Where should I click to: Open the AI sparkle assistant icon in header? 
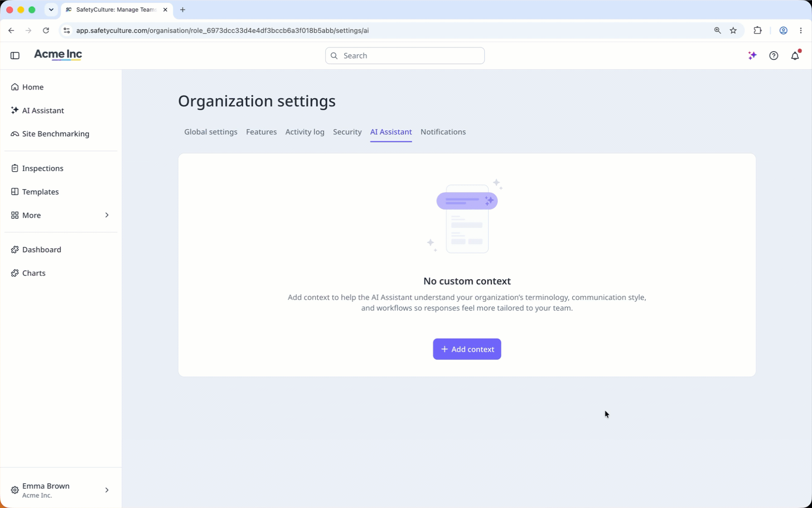[x=752, y=56]
